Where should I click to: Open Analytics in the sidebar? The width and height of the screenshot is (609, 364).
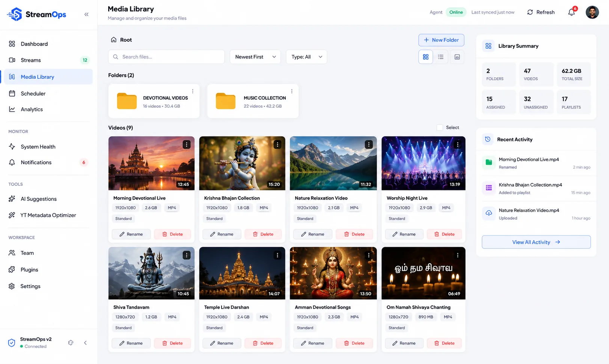(48, 109)
